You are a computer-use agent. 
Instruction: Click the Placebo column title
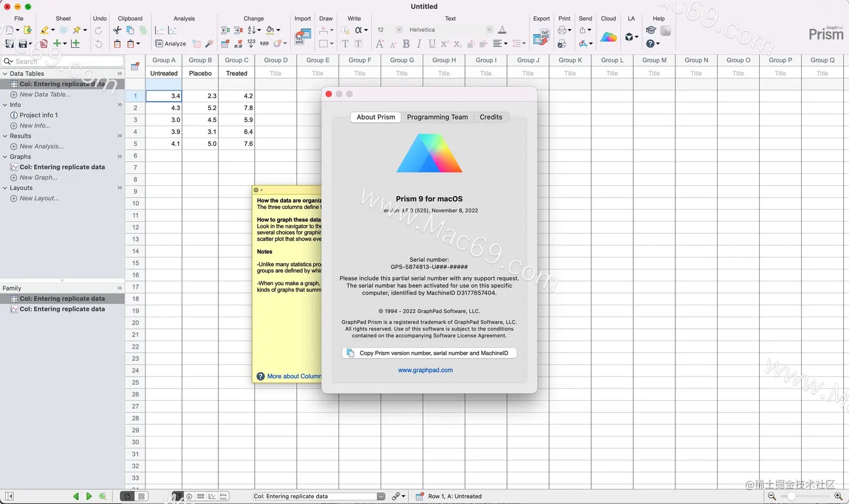pyautogui.click(x=200, y=74)
